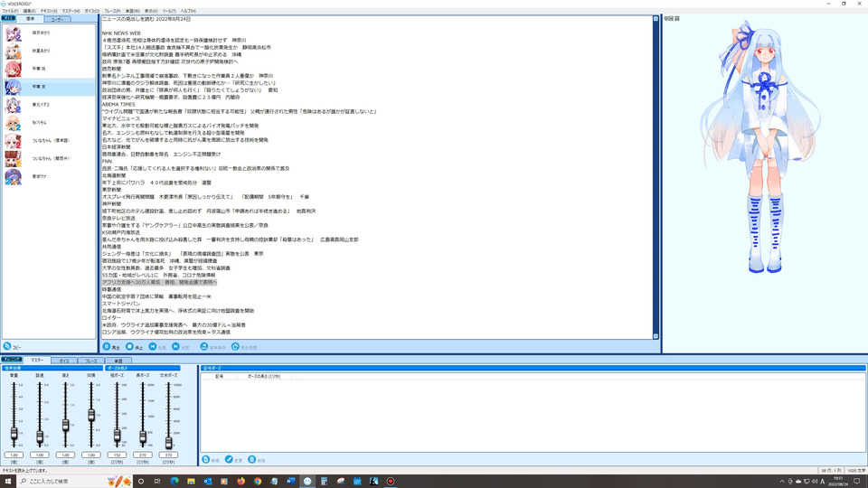
Task: Click the text editor scrollbar down arrow
Action: coord(656,336)
